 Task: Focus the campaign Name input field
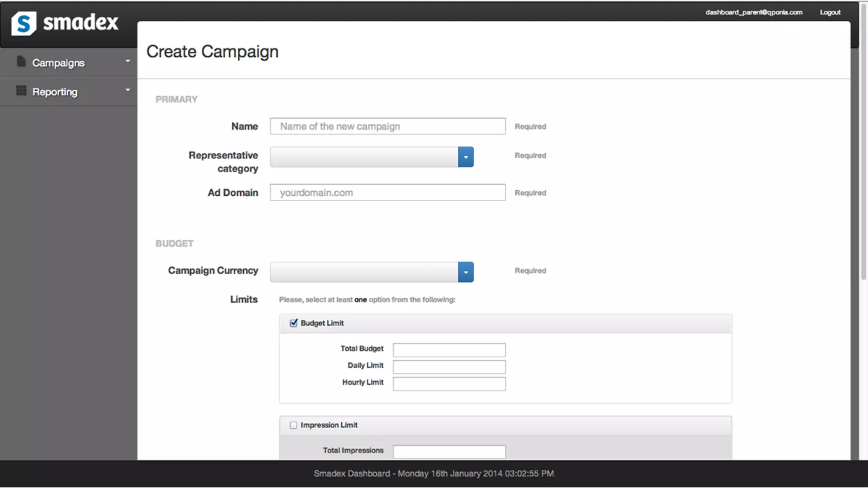(387, 127)
